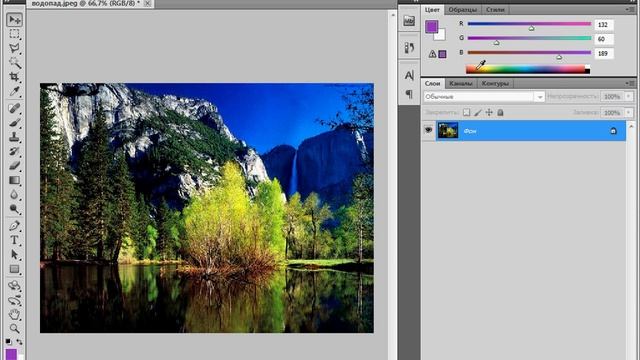Open the layer opacity slider arrow
Viewport: 640px width, 360px height.
tap(629, 97)
